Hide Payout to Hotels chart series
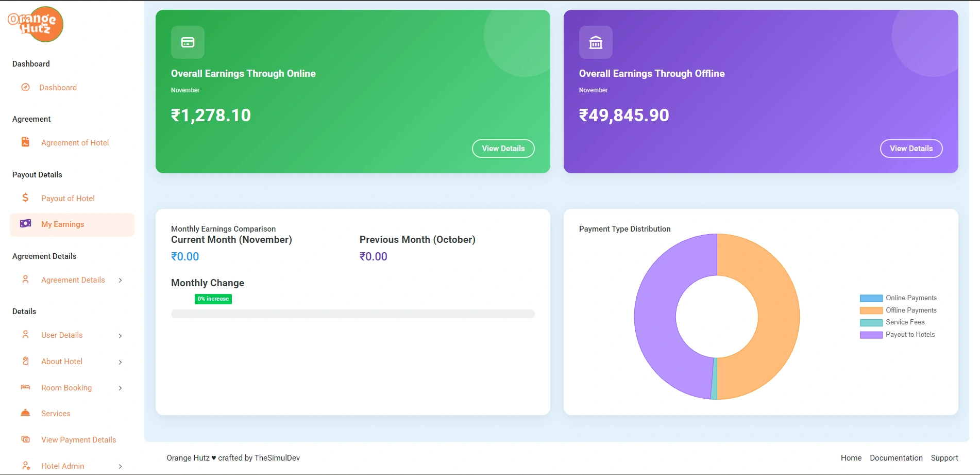980x475 pixels. click(898, 335)
